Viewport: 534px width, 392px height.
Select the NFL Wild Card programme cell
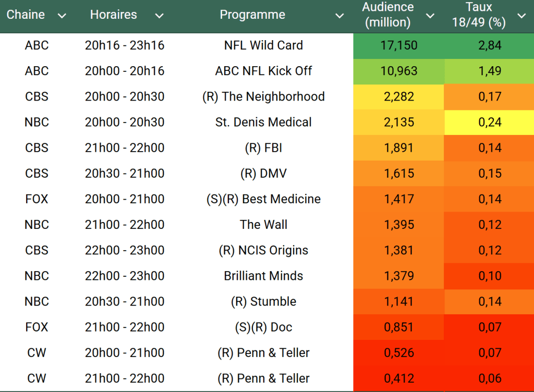(263, 45)
